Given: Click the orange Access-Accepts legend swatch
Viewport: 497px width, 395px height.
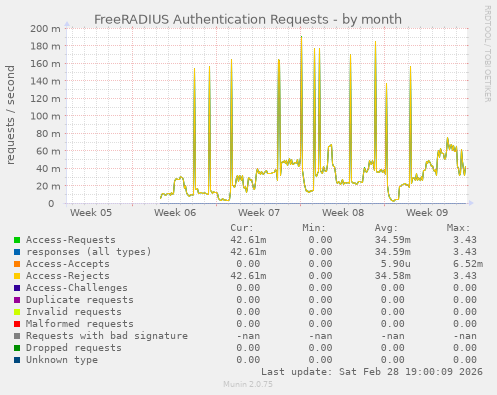Looking at the screenshot, I should tap(17, 264).
